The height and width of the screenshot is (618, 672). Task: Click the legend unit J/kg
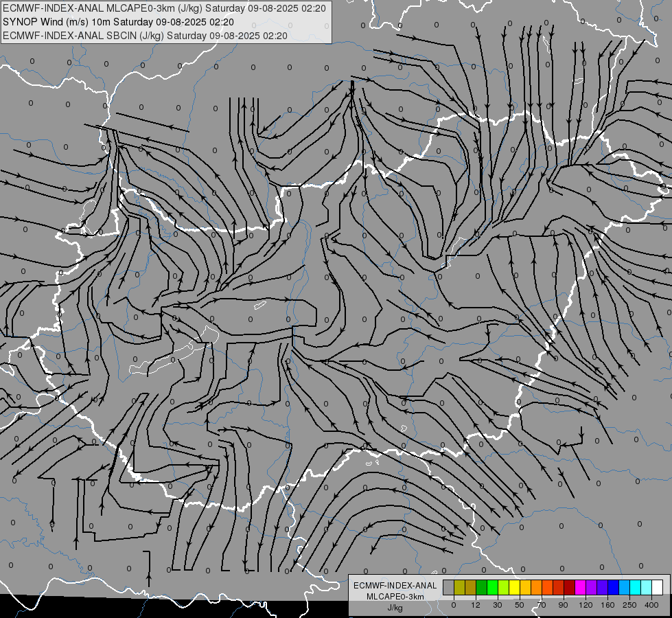pos(395,608)
